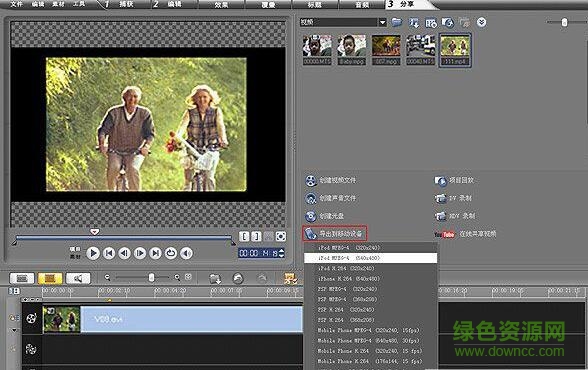
Task: Click the timecode stepper arrows
Action: click(282, 253)
